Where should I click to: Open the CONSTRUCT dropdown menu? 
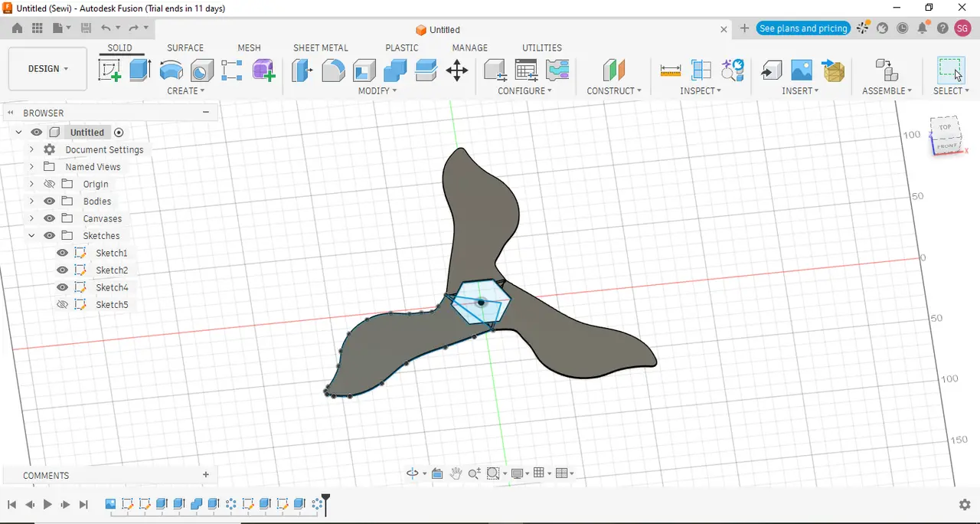click(614, 91)
